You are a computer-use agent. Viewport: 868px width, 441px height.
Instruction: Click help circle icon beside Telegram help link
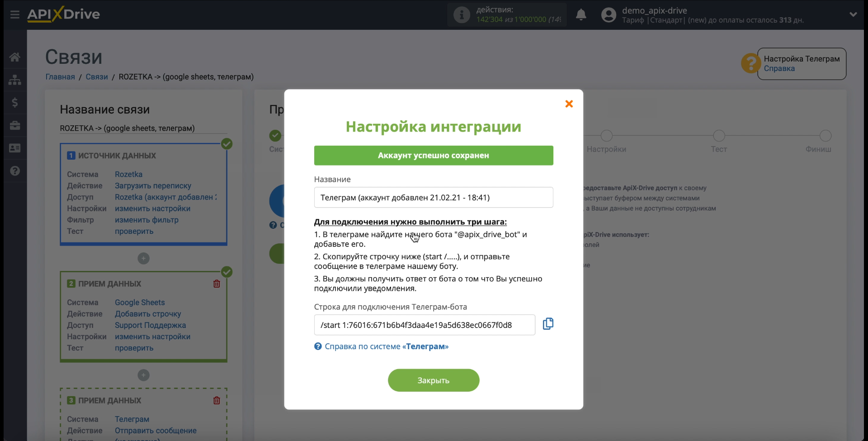point(318,346)
